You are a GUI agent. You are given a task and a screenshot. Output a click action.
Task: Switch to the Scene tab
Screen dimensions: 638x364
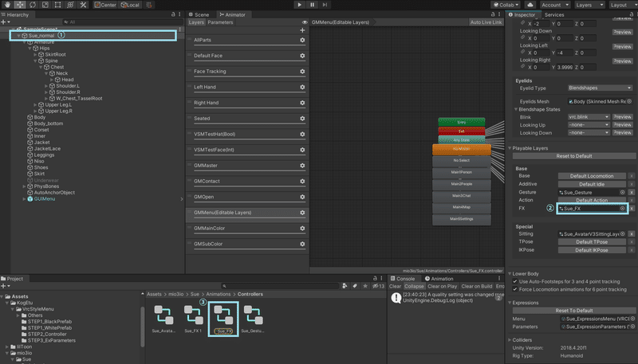tap(199, 14)
